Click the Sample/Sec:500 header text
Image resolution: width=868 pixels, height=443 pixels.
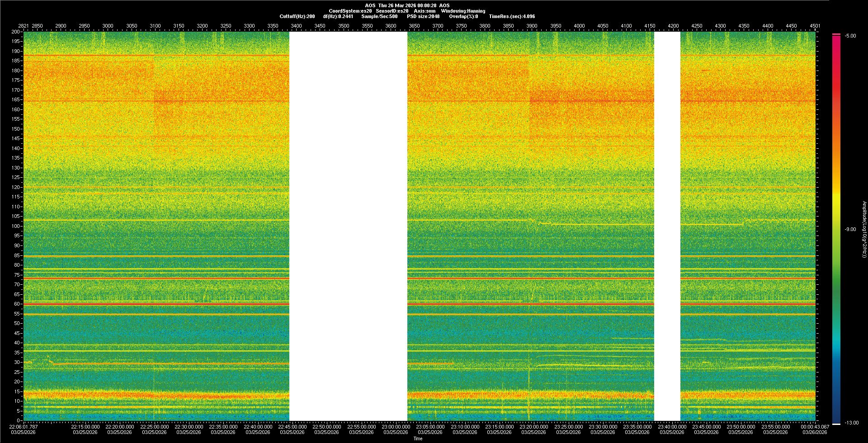(379, 16)
